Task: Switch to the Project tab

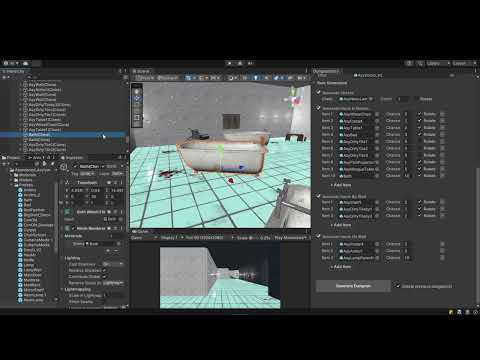Action: (12, 158)
